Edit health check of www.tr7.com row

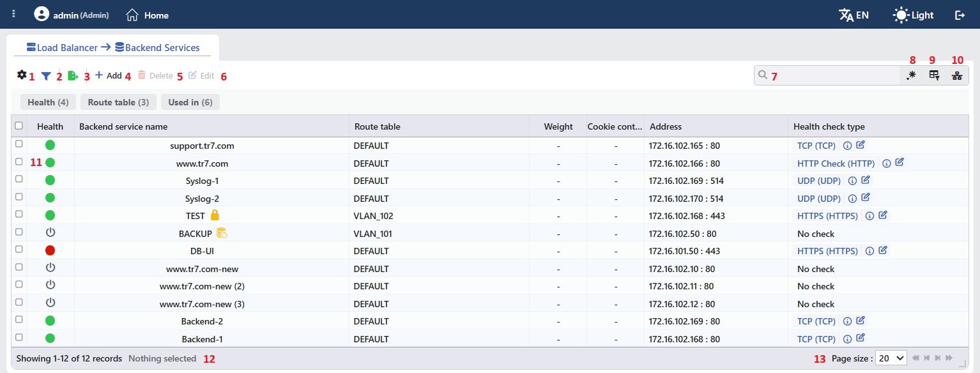coord(900,162)
